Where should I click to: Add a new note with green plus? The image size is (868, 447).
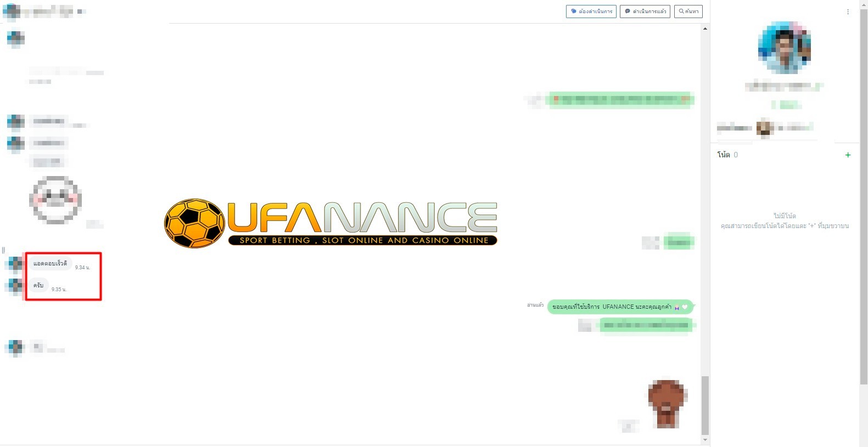(848, 155)
